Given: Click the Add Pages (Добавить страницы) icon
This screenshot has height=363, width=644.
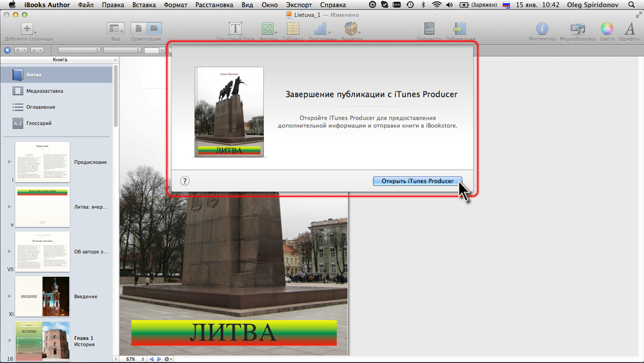Looking at the screenshot, I should 27,29.
